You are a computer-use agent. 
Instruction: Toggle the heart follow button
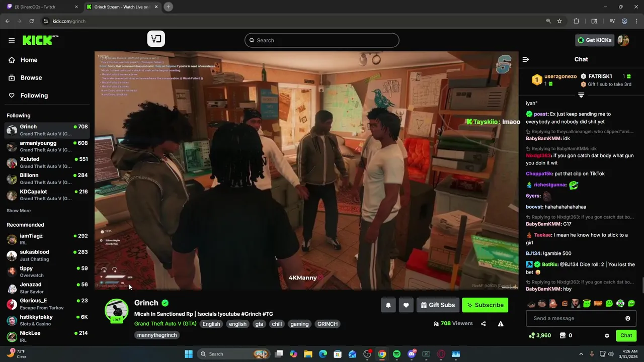pos(406,305)
